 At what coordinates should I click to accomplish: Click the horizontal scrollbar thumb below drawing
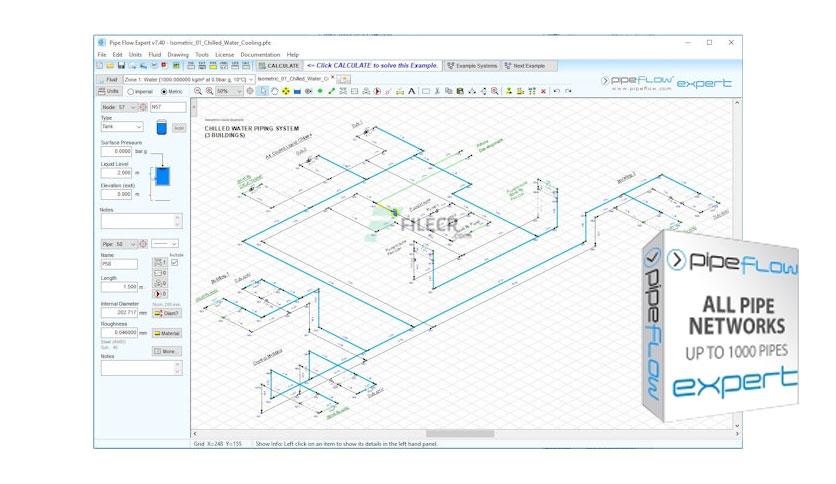pos(460,434)
